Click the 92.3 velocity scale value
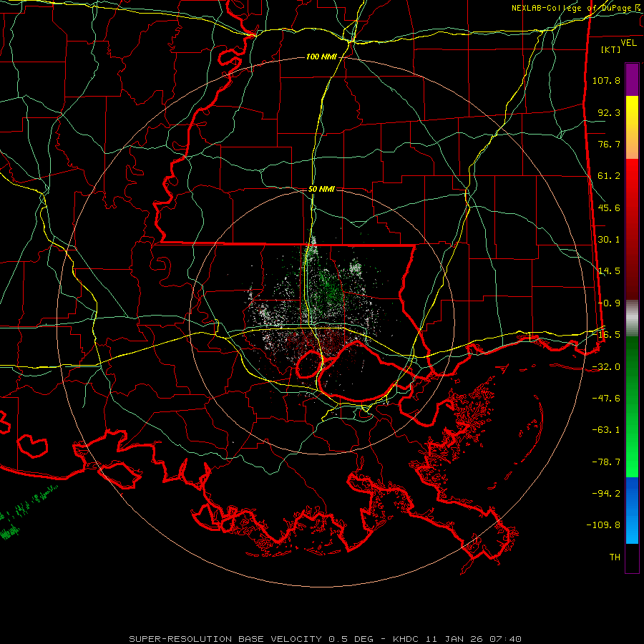644x644 pixels. point(609,112)
